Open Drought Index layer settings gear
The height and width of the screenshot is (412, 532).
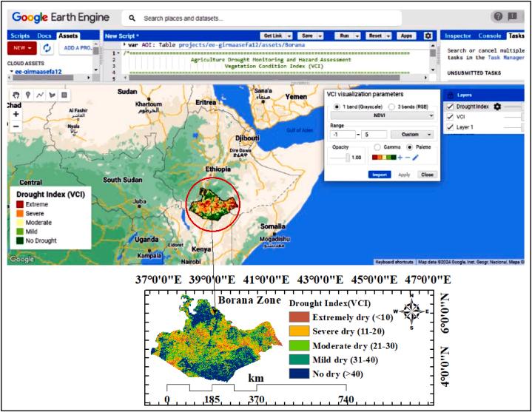497,107
